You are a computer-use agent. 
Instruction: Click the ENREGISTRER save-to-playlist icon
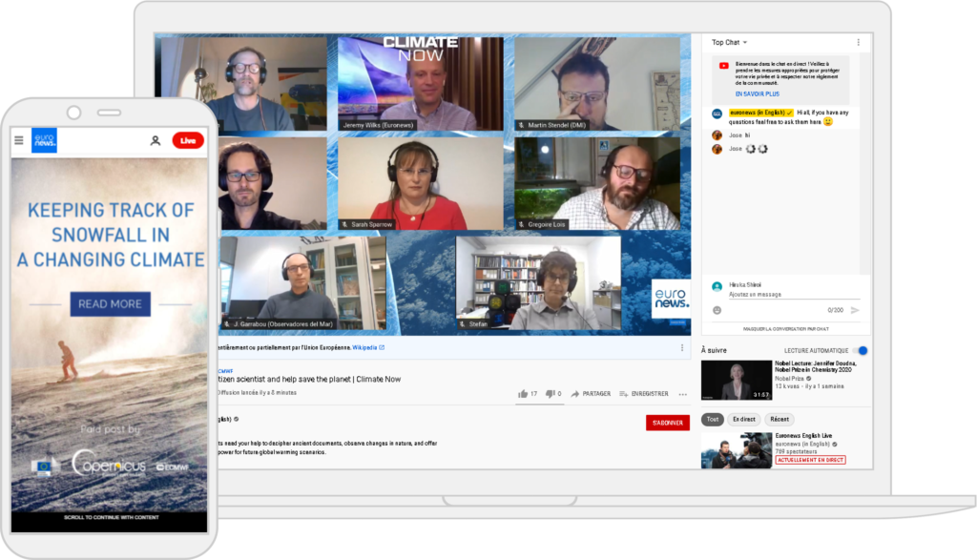(624, 393)
